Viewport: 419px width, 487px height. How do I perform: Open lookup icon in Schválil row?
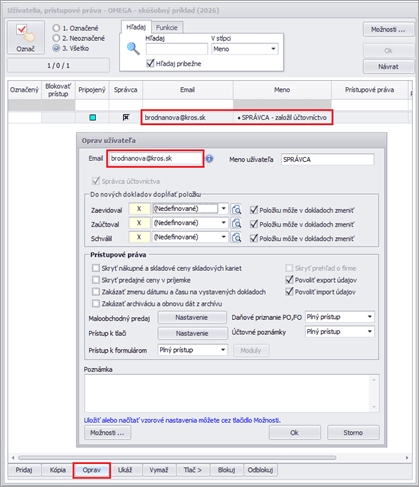click(236, 238)
